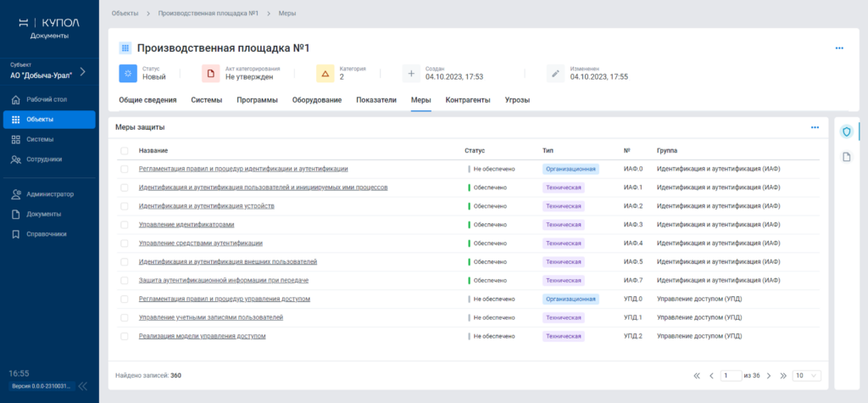Switch to the Угрозы tab
The width and height of the screenshot is (868, 403).
(517, 100)
